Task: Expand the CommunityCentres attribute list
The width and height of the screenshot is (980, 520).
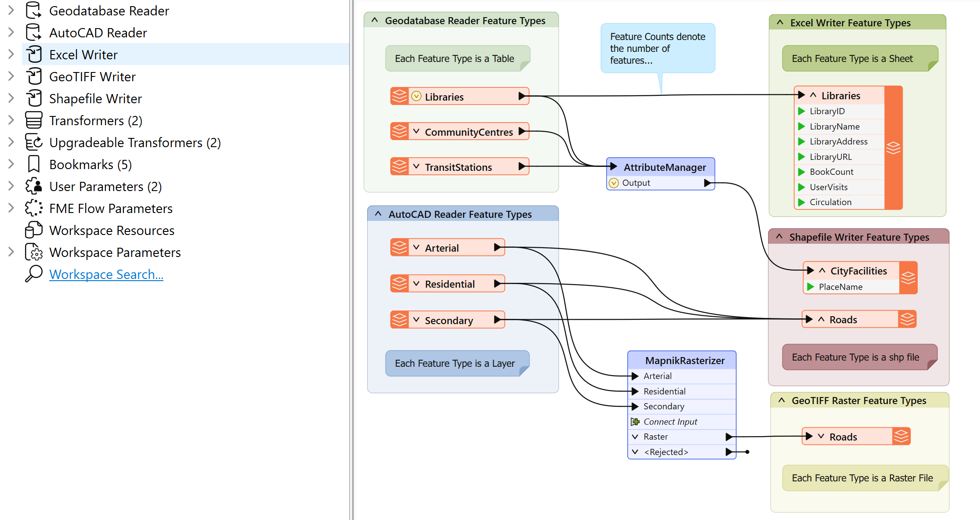Action: pos(416,131)
